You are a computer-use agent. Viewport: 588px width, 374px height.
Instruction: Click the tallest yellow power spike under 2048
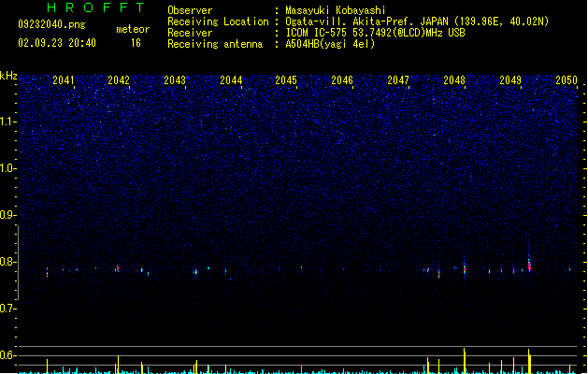click(465, 360)
